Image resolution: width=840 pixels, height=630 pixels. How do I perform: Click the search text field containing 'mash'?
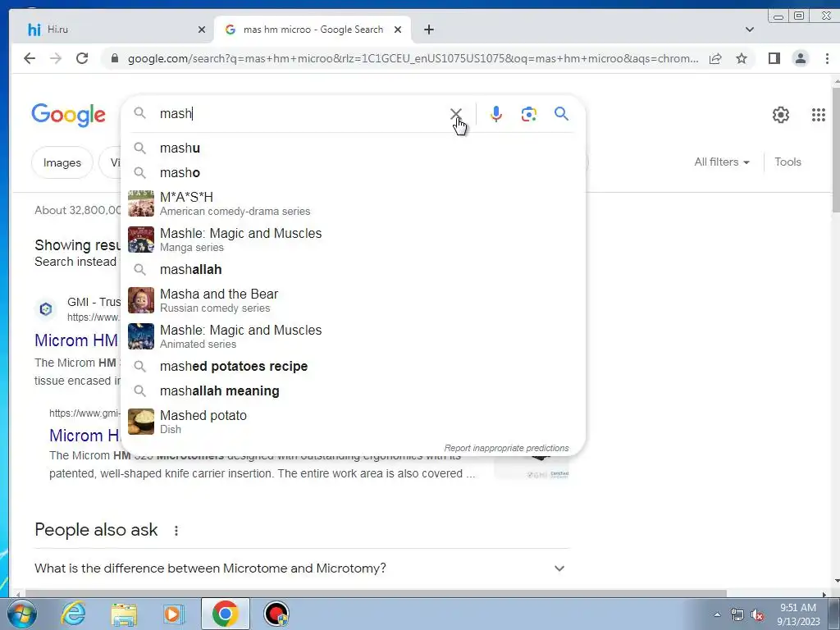[x=300, y=113]
